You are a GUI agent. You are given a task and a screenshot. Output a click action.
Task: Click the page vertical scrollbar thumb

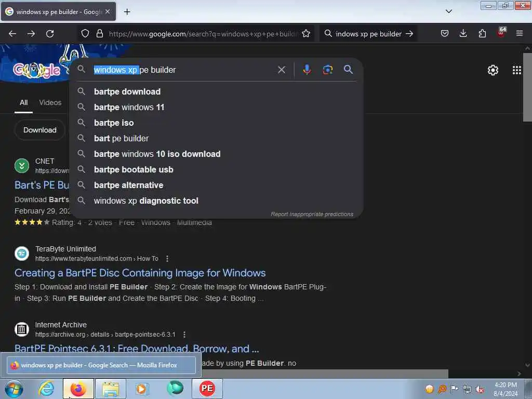tap(527, 87)
